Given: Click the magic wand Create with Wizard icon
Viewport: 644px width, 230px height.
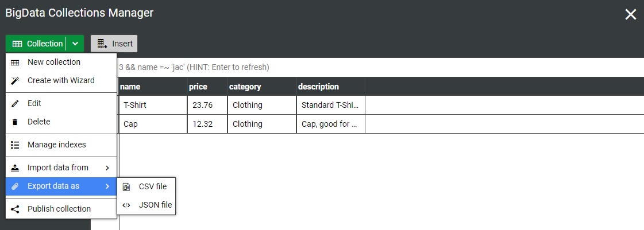Looking at the screenshot, I should (15, 80).
